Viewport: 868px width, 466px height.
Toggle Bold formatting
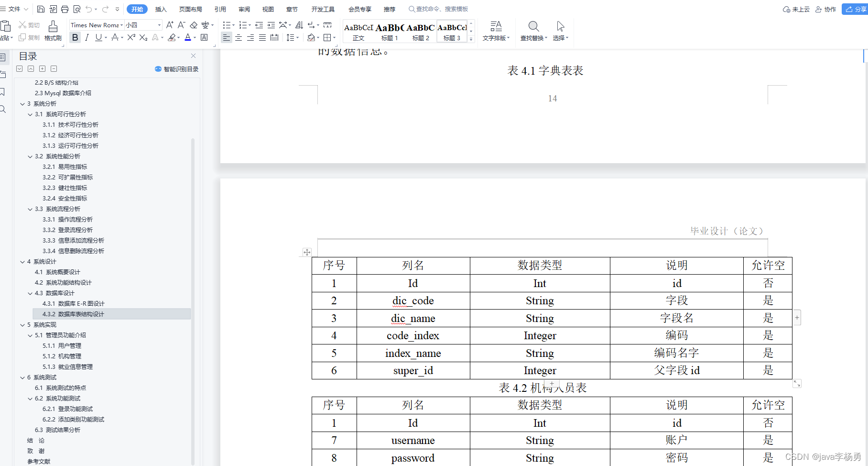(x=75, y=37)
